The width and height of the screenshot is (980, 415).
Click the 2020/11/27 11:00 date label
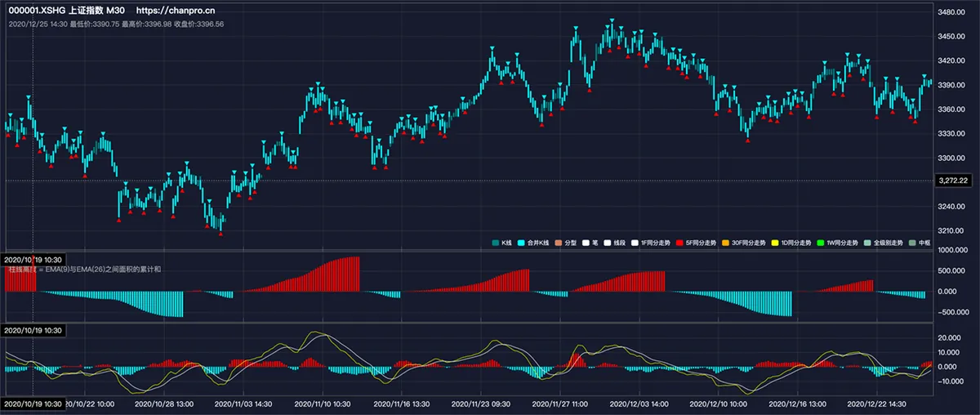click(559, 404)
